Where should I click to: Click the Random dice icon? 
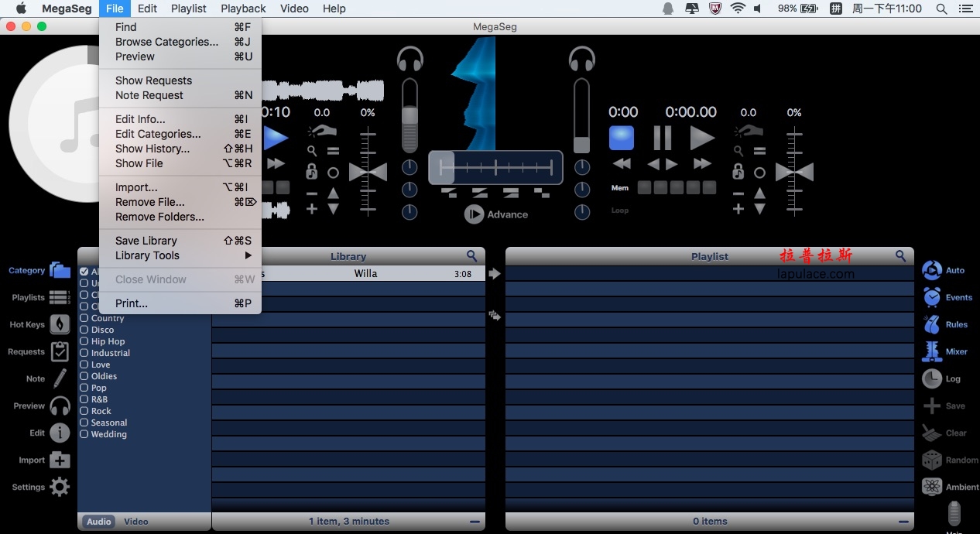pyautogui.click(x=932, y=460)
